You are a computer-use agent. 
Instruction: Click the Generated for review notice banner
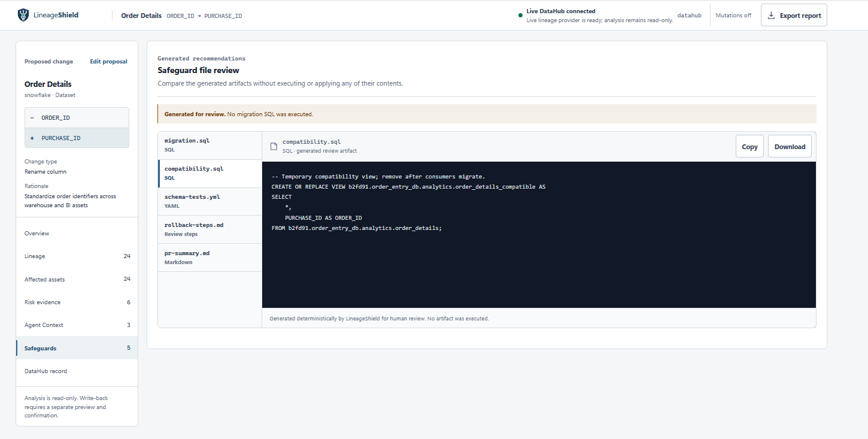487,114
